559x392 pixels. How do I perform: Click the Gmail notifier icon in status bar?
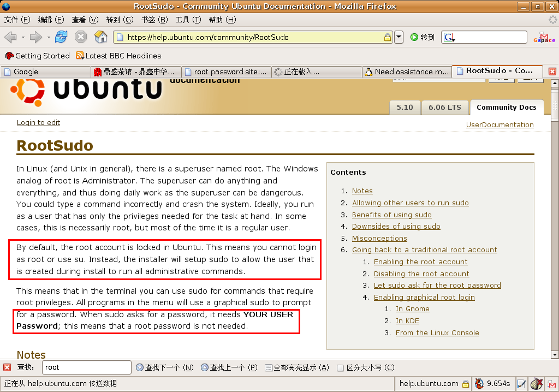click(551, 384)
